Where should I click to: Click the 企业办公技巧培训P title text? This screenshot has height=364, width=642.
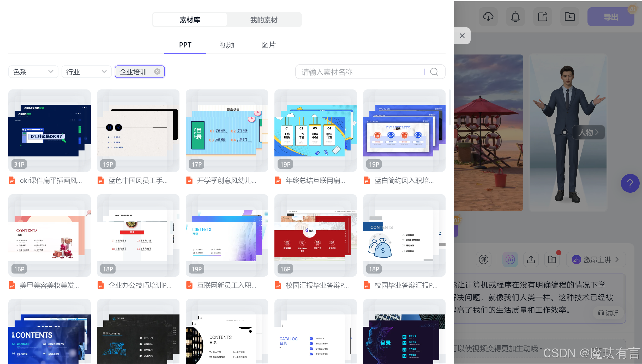140,285
